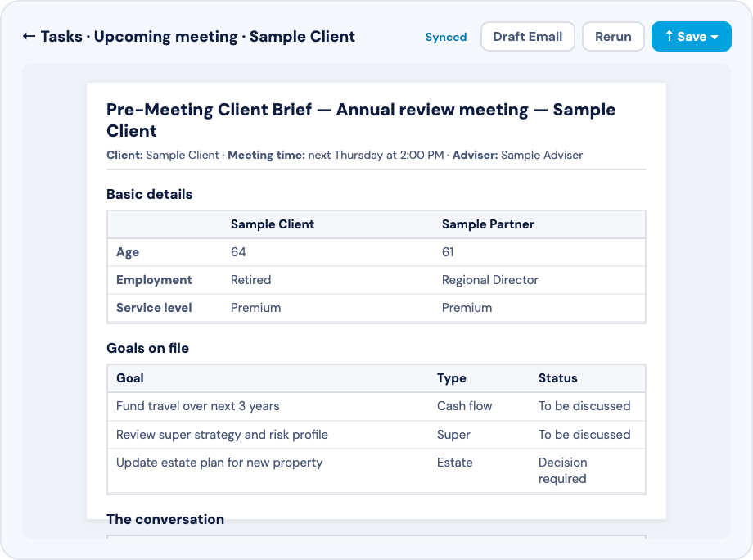This screenshot has width=753, height=560.
Task: Click the 'Decision required' status cell
Action: (563, 471)
